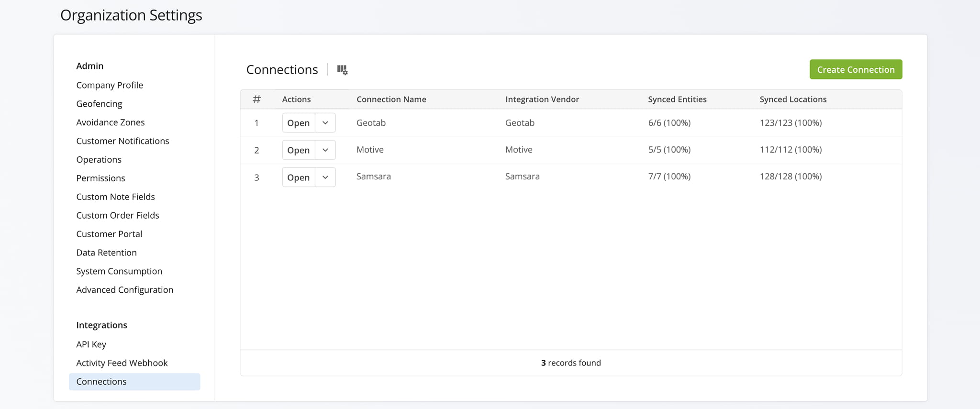
Task: Open Customer Notifications settings
Action: [x=122, y=141]
